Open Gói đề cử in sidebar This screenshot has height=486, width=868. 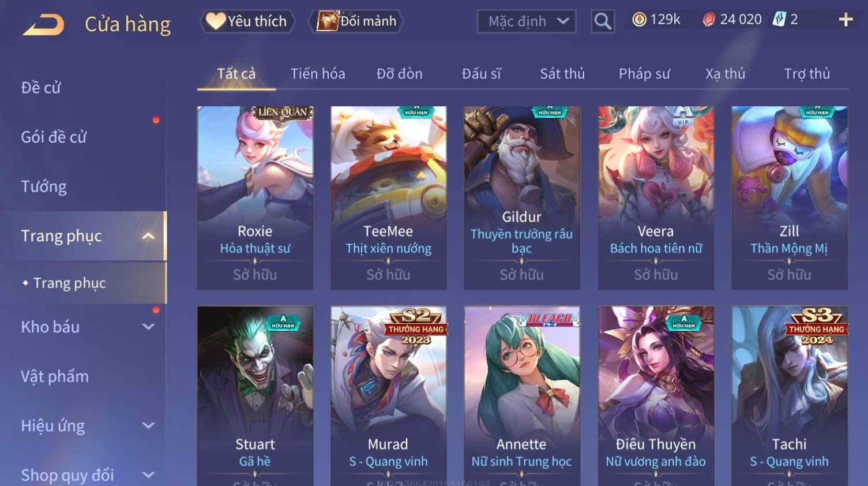[x=54, y=137]
